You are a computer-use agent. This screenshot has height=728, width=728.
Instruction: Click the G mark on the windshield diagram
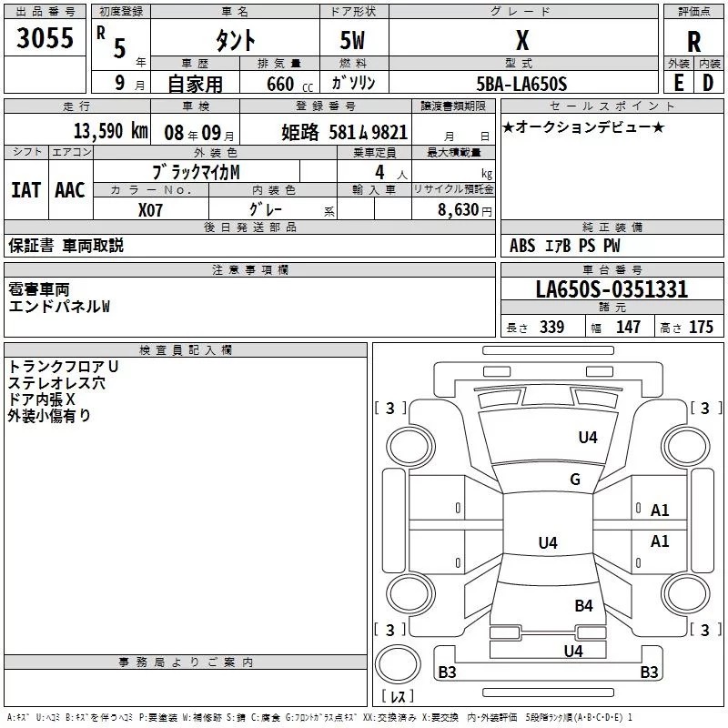point(575,480)
